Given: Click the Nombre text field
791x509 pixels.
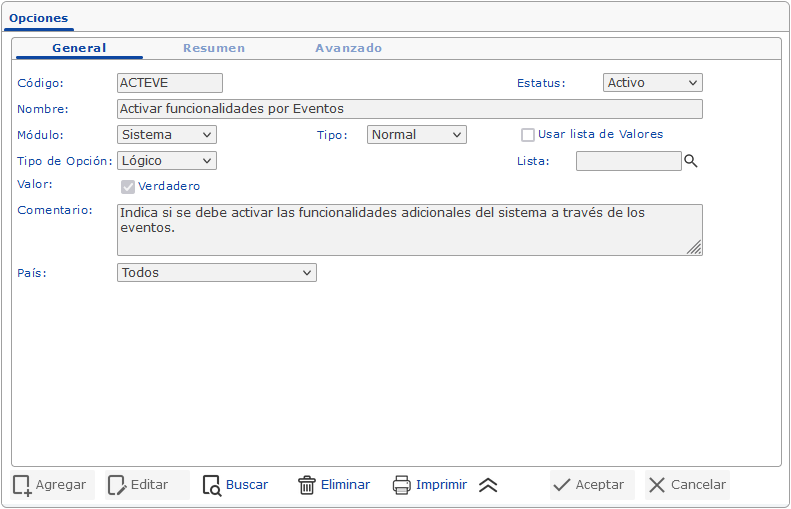Looking at the screenshot, I should pyautogui.click(x=410, y=109).
